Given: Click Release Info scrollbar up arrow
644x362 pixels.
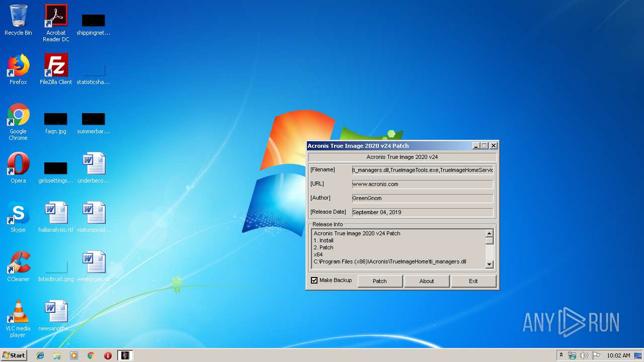Looking at the screenshot, I should point(490,233).
